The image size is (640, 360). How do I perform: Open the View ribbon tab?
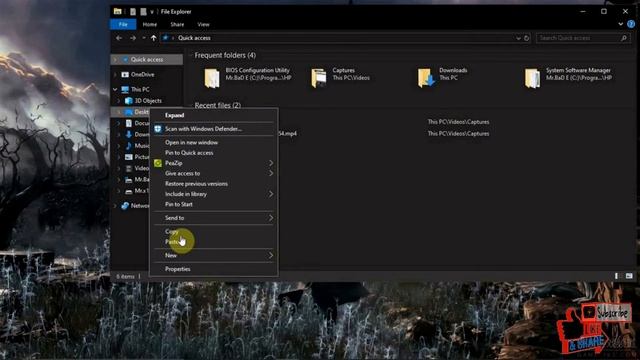pyautogui.click(x=203, y=24)
